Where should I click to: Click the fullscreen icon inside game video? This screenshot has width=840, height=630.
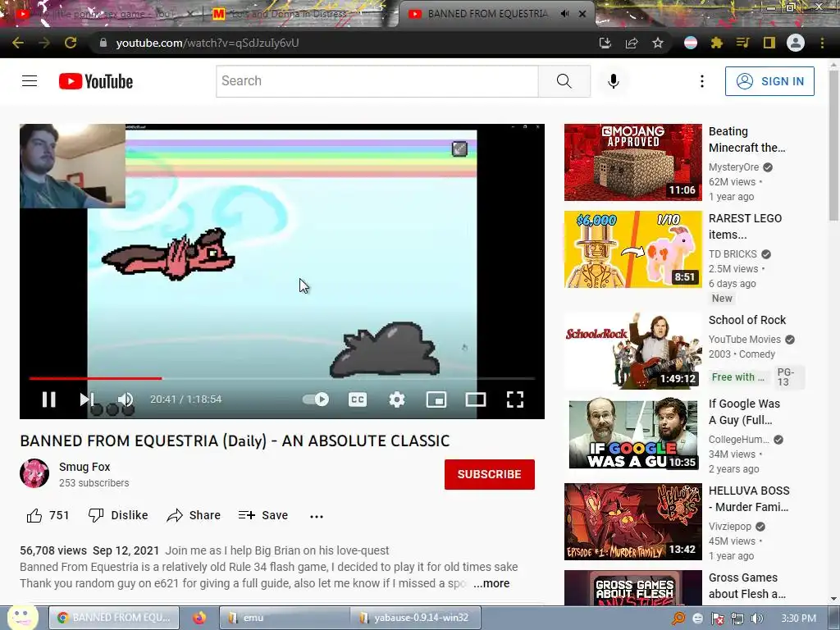(x=459, y=149)
